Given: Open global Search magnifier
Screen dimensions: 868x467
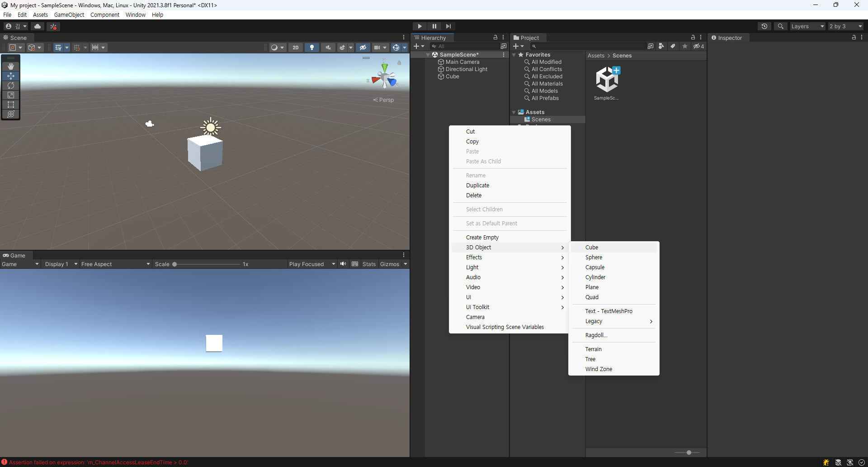Looking at the screenshot, I should pyautogui.click(x=781, y=26).
